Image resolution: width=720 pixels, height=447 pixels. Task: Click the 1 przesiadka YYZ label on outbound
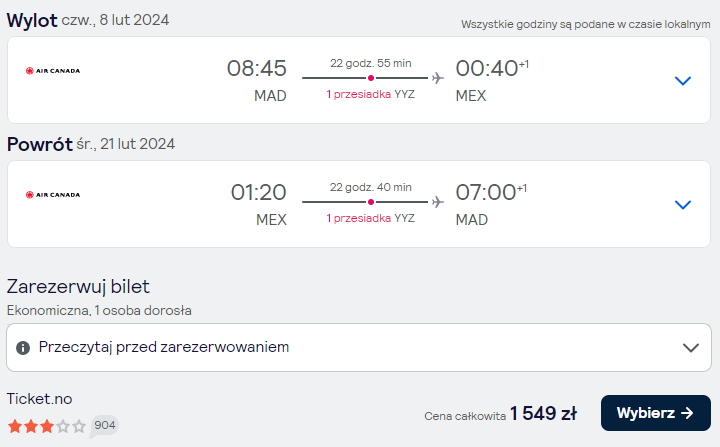(371, 94)
